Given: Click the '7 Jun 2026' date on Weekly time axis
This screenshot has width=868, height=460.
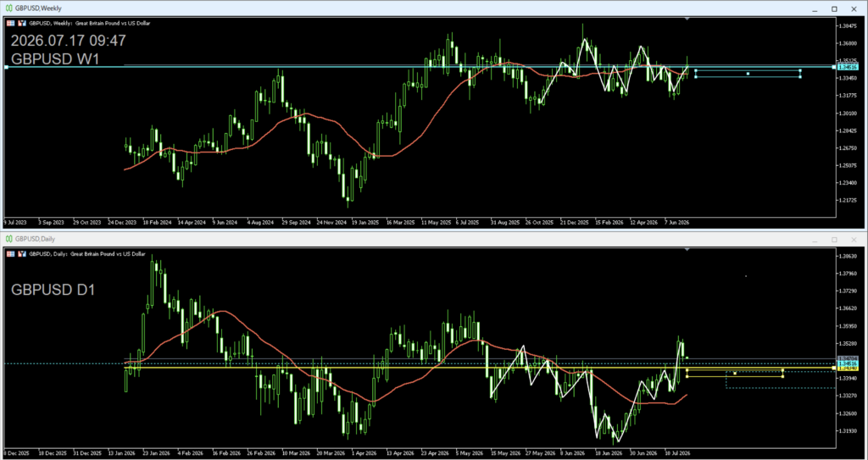Looking at the screenshot, I should pyautogui.click(x=676, y=222).
